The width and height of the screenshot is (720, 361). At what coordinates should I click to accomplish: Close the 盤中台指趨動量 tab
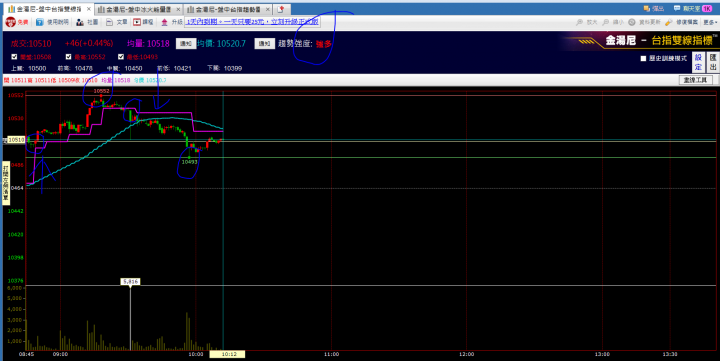(268, 9)
